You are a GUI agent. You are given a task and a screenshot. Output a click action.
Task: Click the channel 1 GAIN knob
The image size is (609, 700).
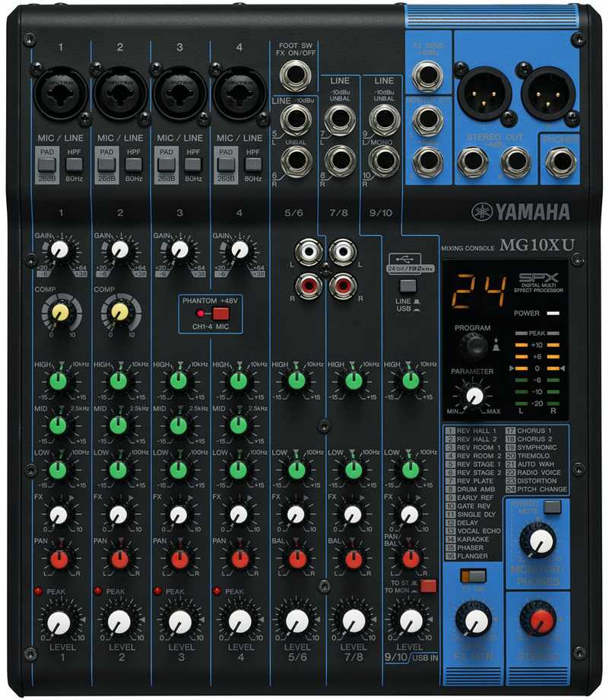(59, 250)
